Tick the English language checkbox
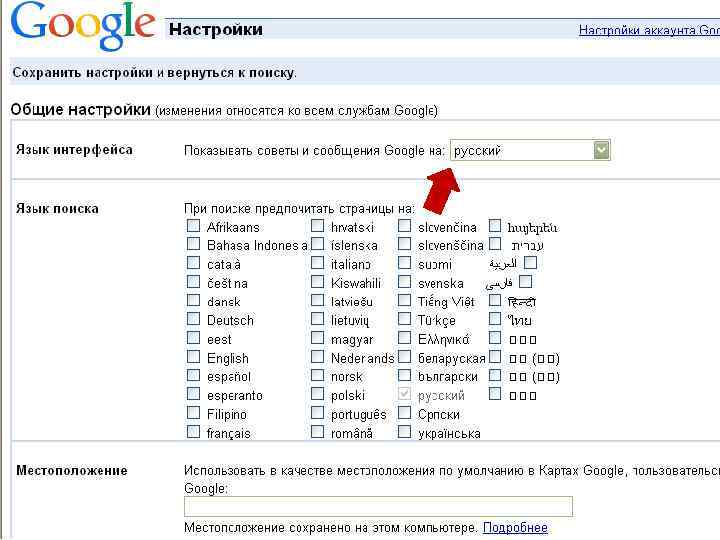 193,357
